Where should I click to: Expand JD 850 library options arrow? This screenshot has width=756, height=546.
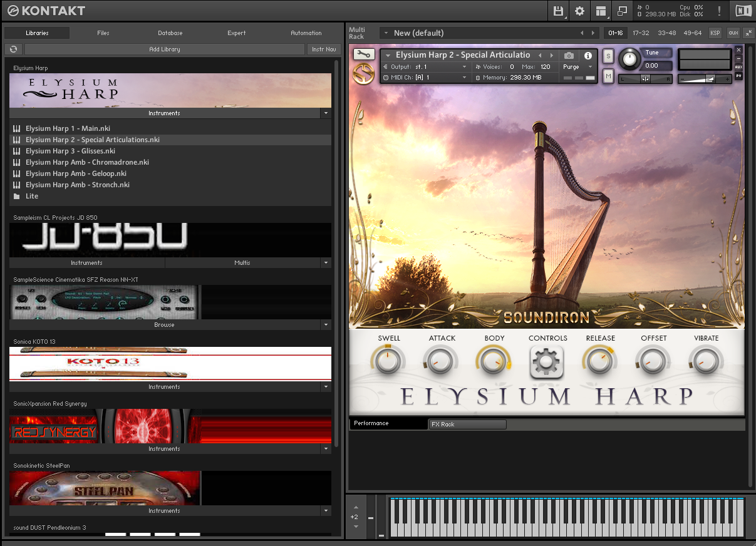pyautogui.click(x=326, y=263)
